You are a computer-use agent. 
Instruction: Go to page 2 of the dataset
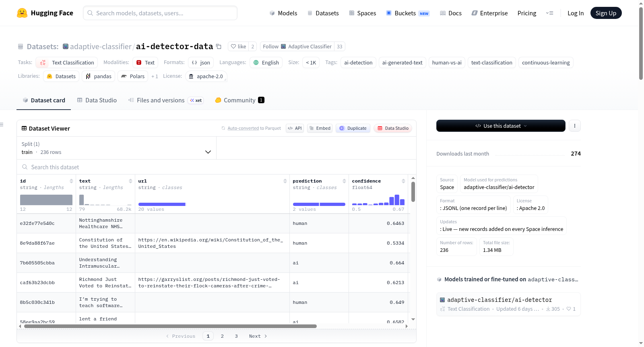(x=222, y=336)
